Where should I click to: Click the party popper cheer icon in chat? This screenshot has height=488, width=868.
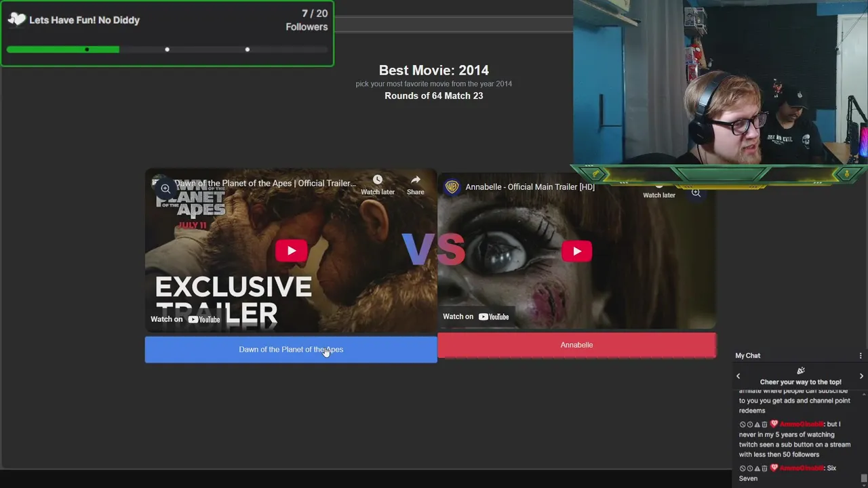point(801,371)
